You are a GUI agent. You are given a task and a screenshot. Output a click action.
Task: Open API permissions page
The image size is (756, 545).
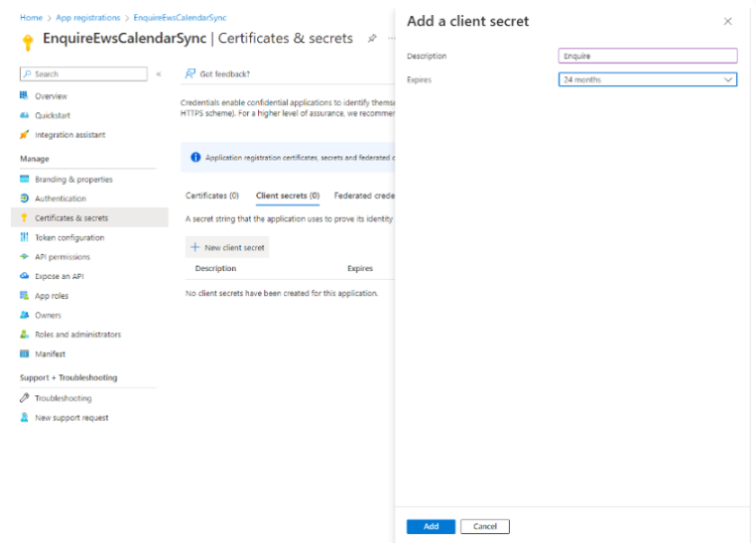(x=63, y=256)
